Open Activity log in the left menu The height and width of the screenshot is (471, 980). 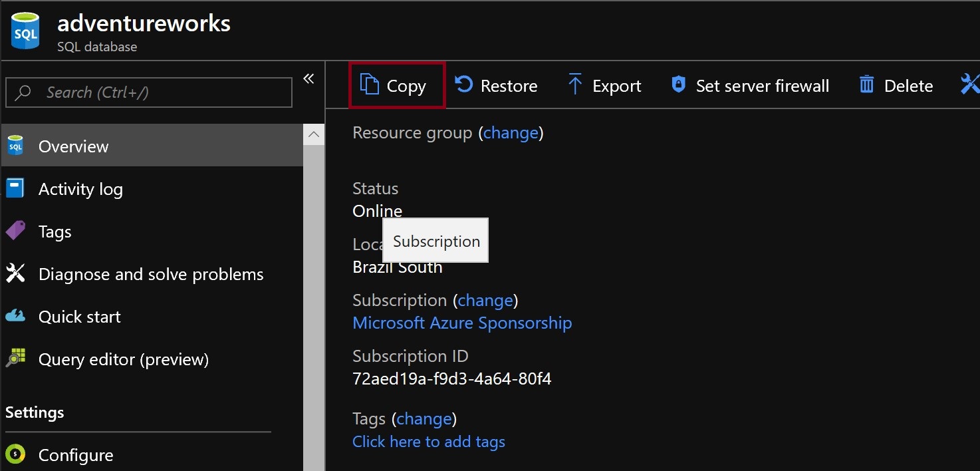pyautogui.click(x=152, y=188)
